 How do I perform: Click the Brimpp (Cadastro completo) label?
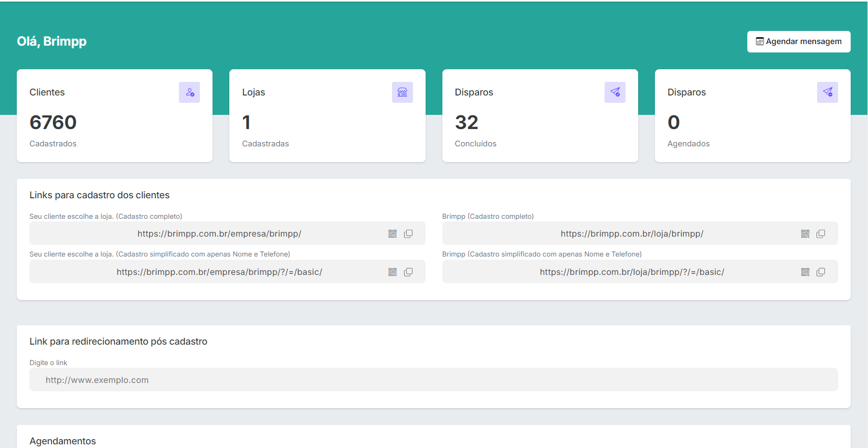488,217
